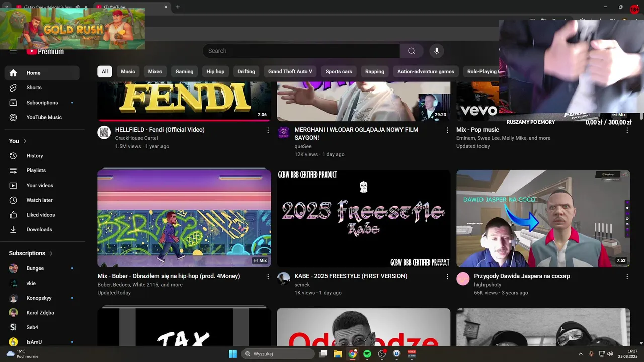This screenshot has height=362, width=644.
Task: Click the YouTube Search field
Action: 301,51
